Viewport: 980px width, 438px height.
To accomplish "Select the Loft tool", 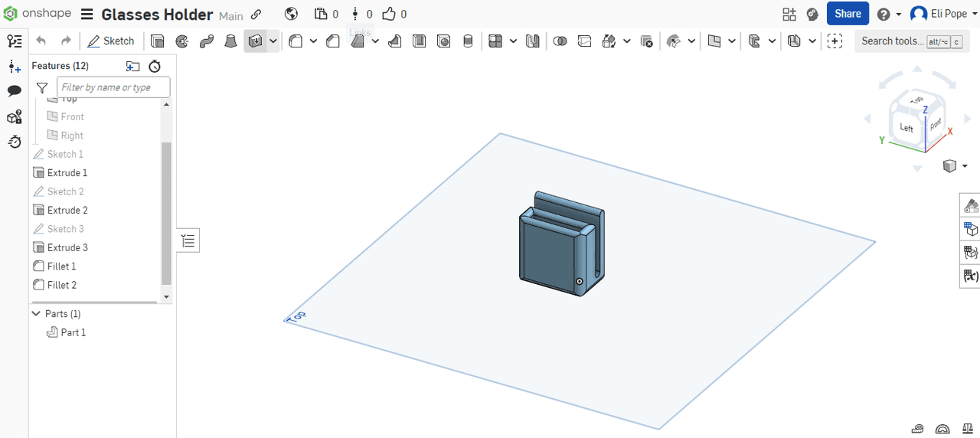I will [230, 41].
